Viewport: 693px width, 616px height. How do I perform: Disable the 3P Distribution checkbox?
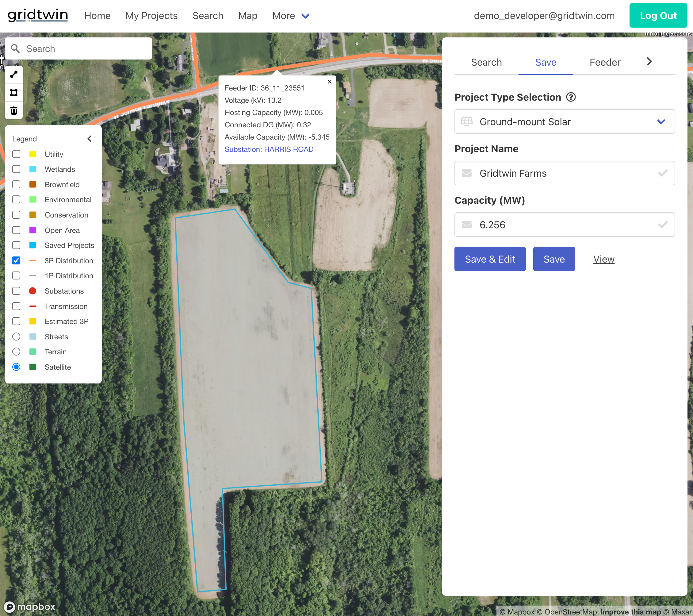[16, 260]
